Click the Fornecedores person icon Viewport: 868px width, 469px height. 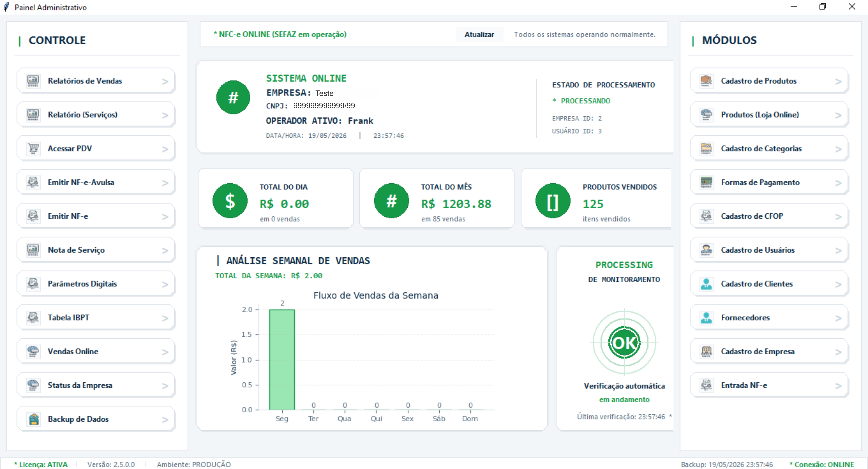(x=706, y=318)
